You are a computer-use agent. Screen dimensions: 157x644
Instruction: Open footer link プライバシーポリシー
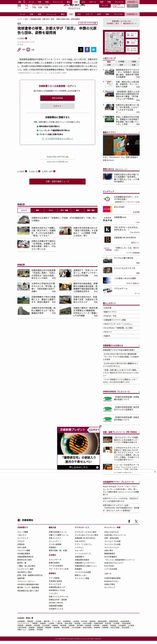pos(26,581)
